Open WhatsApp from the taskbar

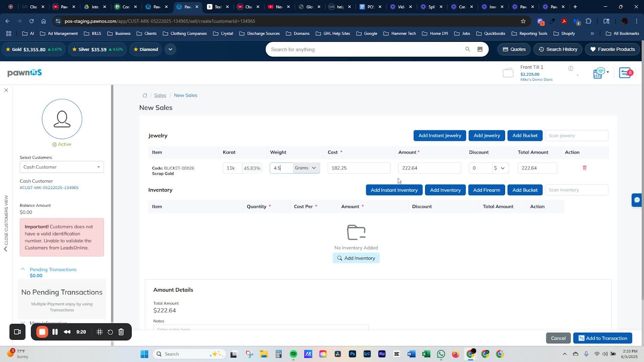(x=441, y=354)
